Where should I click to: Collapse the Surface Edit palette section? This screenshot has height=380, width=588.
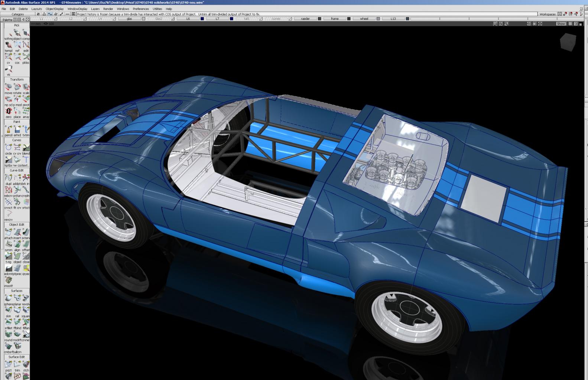pos(17,357)
